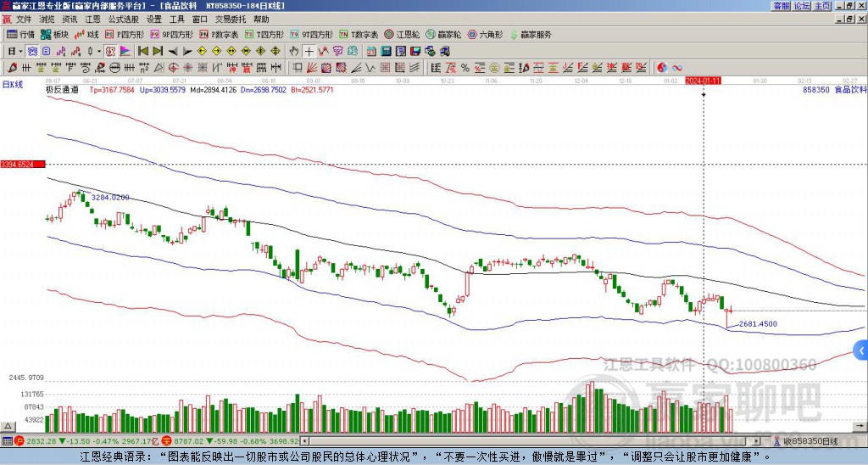
Task: Click the yin-yang Taiji icon
Action: (662, 67)
